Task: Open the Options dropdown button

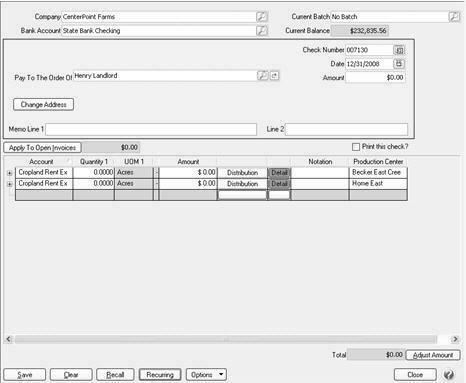Action: pos(206,375)
